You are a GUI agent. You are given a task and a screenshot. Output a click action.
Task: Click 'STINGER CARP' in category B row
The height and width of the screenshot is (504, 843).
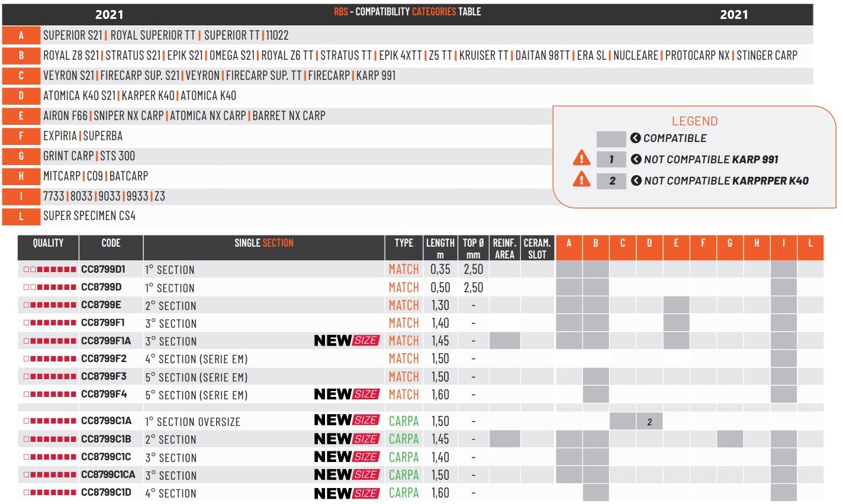[x=767, y=56]
